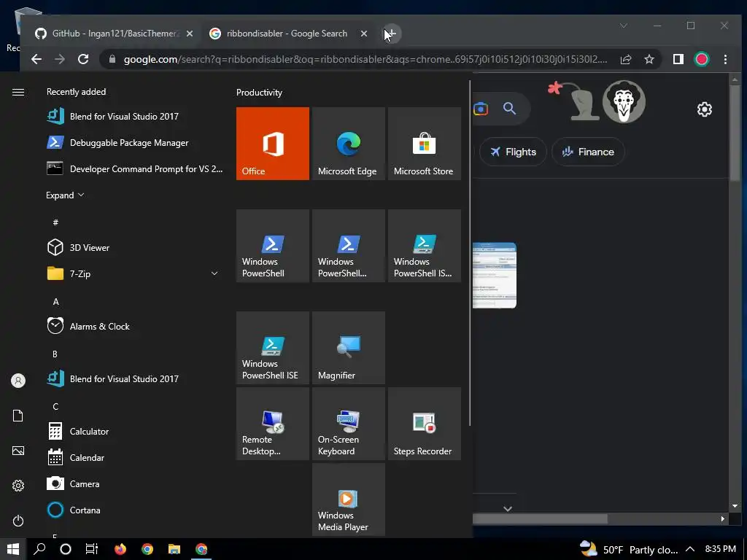Open File Explorer from taskbar

point(174,549)
